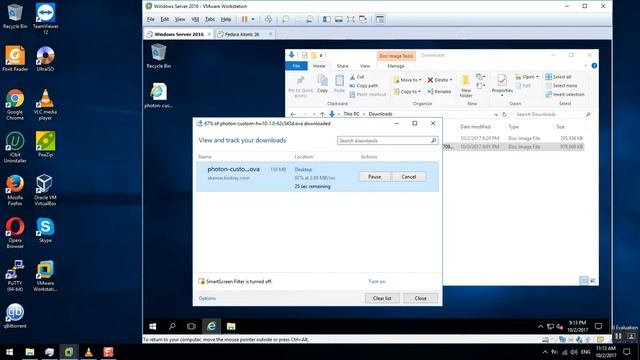Open the PeaZip desktop icon
640x360 pixels.
point(45,144)
